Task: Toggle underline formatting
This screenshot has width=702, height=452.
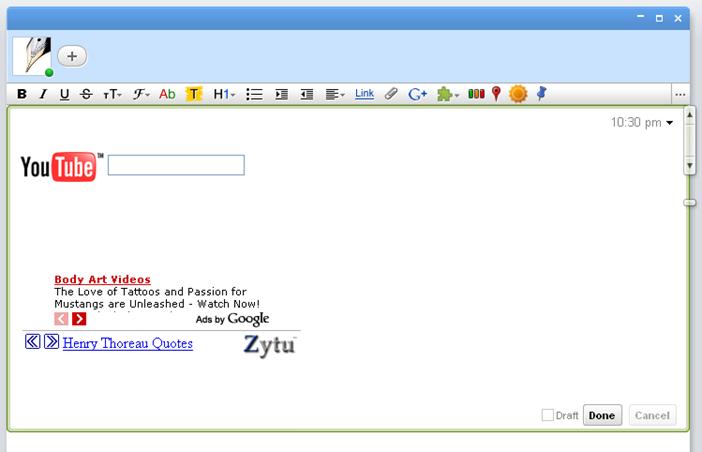Action: click(64, 94)
